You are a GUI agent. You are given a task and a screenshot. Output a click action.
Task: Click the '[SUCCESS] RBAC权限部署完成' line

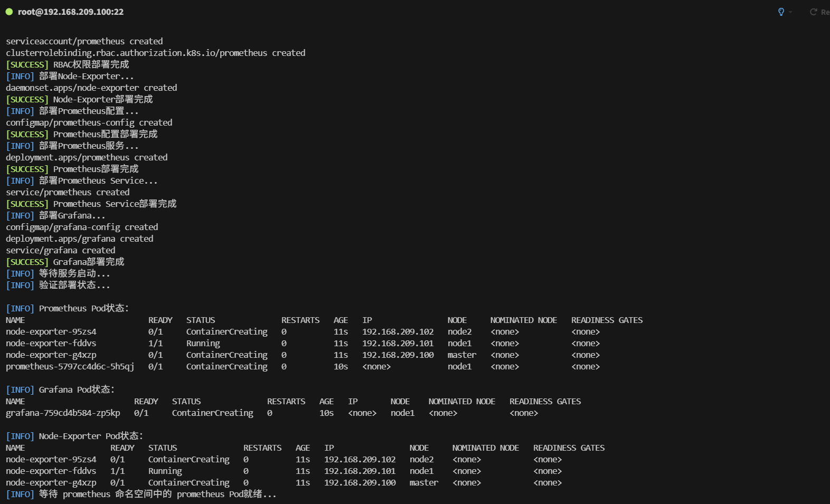68,64
